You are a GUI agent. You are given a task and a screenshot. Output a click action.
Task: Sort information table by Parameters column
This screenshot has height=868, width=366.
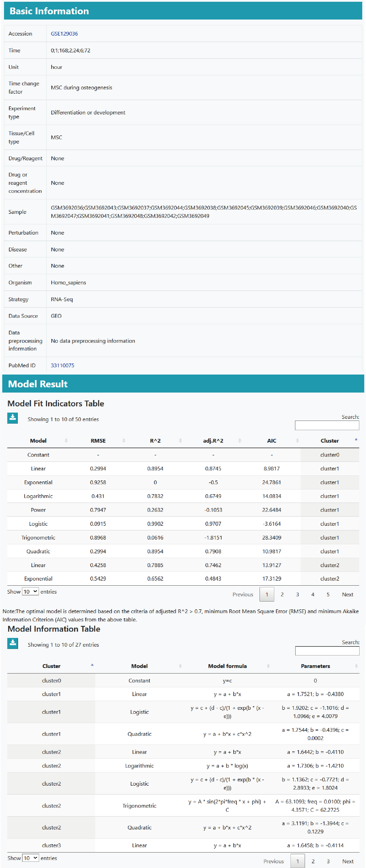(x=315, y=666)
